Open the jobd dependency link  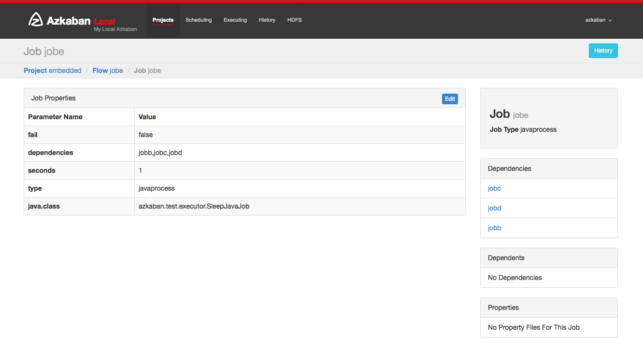click(495, 208)
